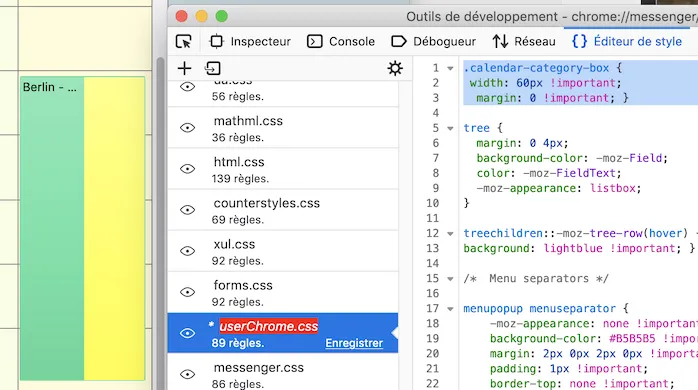The height and width of the screenshot is (390, 698).
Task: Import a style sheet file icon
Action: (213, 68)
